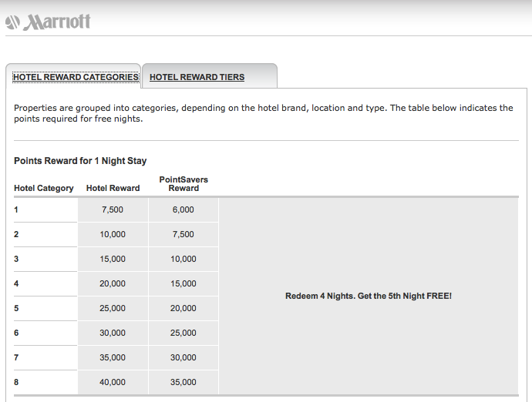Select Hotel Reward value for category 2
The width and height of the screenshot is (532, 402).
pos(113,234)
